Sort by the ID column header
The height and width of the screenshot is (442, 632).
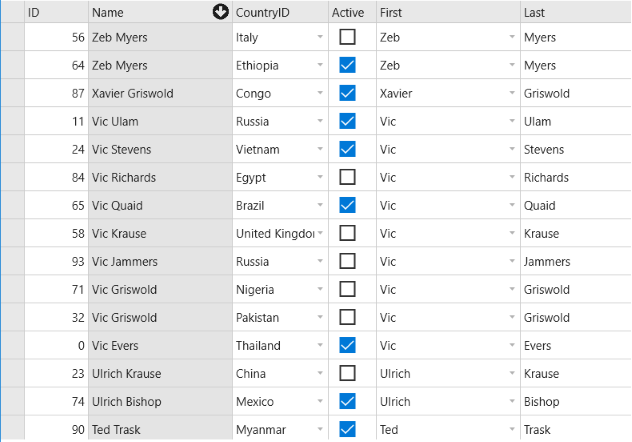[56, 12]
